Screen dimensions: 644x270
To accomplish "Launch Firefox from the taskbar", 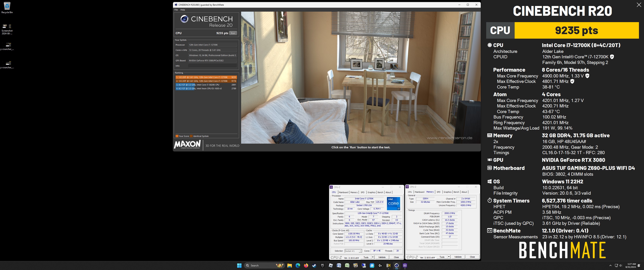I will click(306, 265).
